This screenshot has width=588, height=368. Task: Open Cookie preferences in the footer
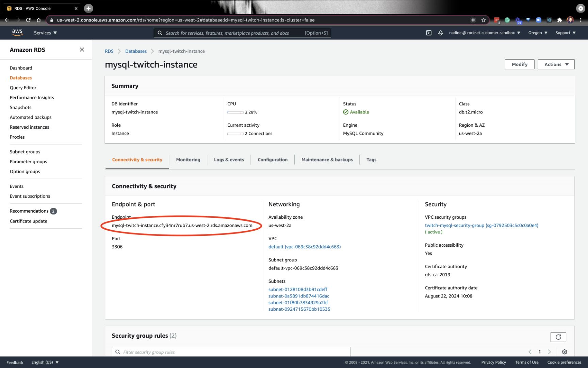(564, 362)
